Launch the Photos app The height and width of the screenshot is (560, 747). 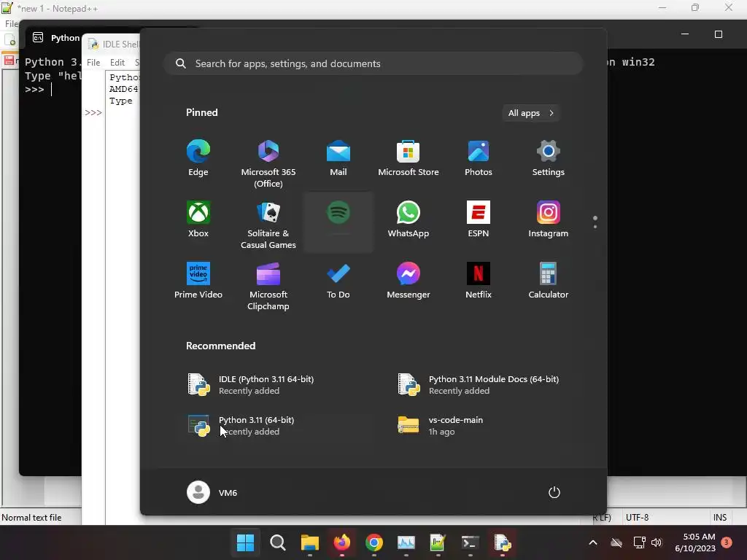coord(479,158)
